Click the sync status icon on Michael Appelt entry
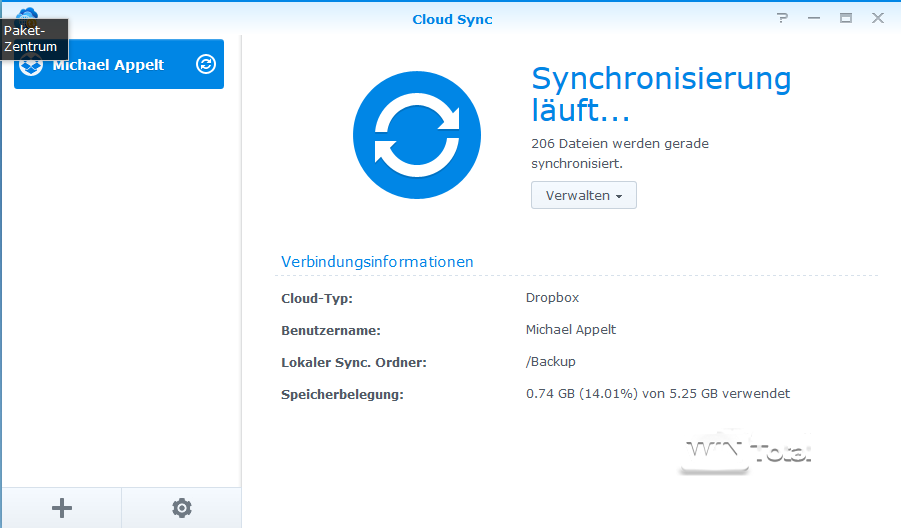Image resolution: width=901 pixels, height=528 pixels. tap(206, 64)
